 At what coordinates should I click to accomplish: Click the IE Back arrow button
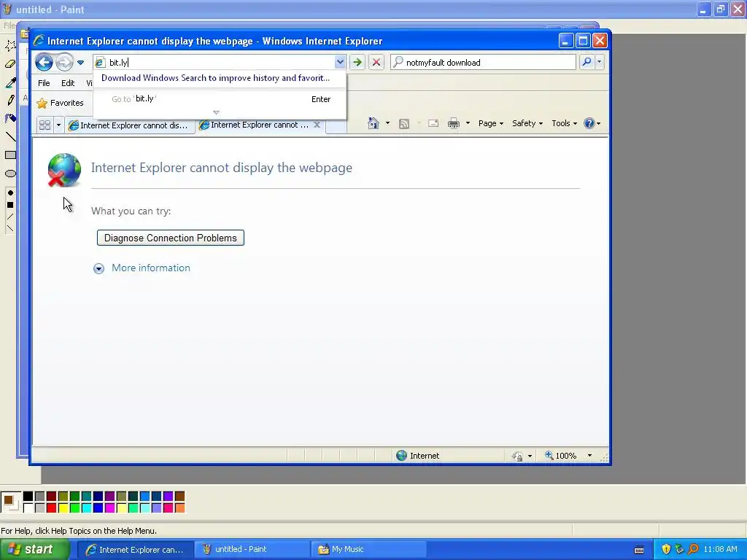point(44,62)
